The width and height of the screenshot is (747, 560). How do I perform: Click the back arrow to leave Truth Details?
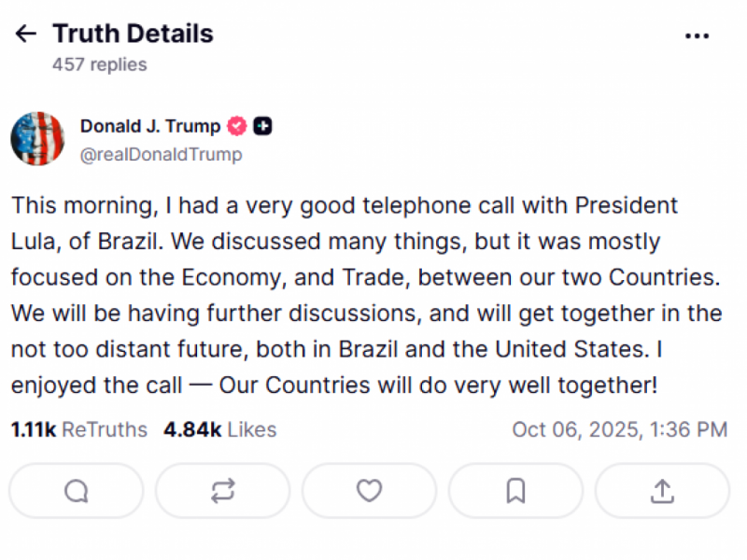pyautogui.click(x=24, y=33)
